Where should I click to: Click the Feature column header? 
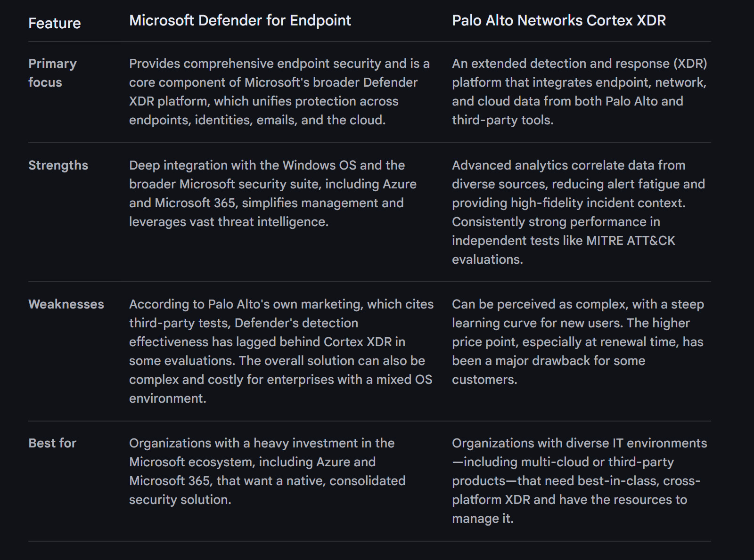tap(55, 23)
